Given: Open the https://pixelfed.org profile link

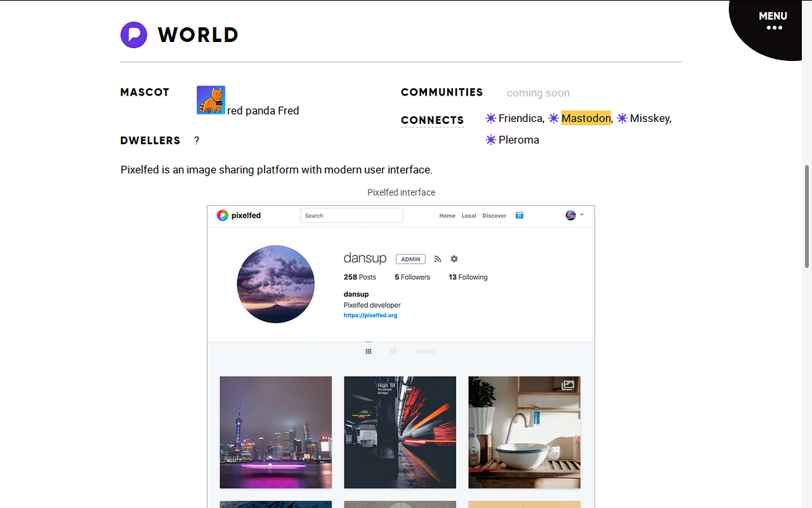Looking at the screenshot, I should pos(371,316).
